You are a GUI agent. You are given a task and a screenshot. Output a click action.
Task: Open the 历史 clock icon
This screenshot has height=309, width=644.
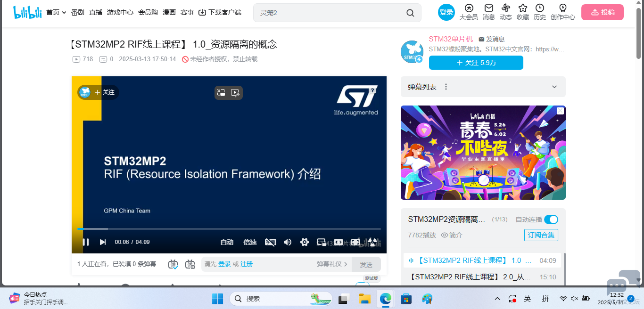tap(540, 8)
